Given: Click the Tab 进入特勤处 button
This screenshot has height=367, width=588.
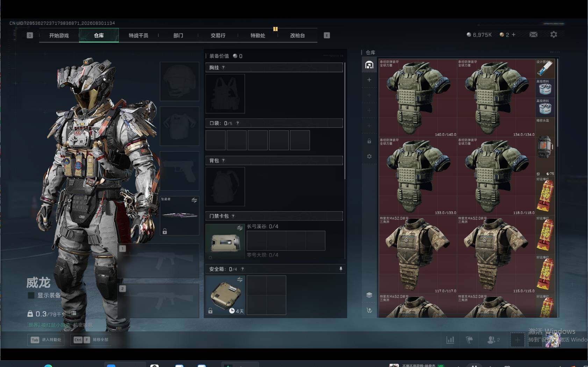Looking at the screenshot, I should click(x=46, y=340).
